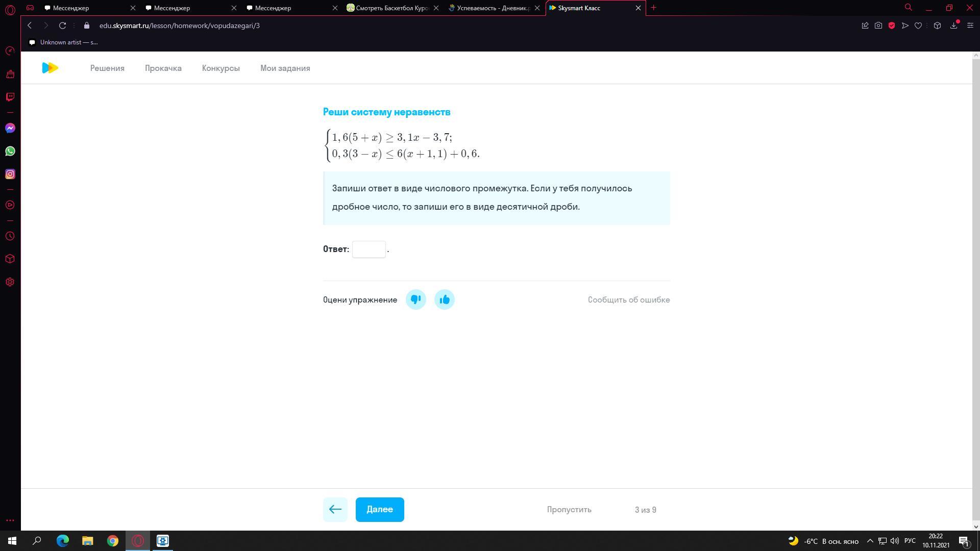Open Google Chrome from the taskbar
The height and width of the screenshot is (551, 980).
112,541
